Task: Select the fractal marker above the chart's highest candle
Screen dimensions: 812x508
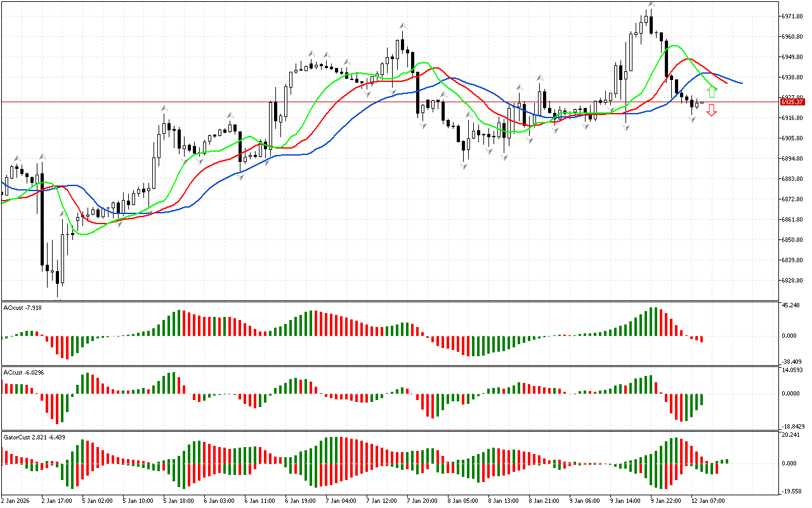Action: coord(650,4)
